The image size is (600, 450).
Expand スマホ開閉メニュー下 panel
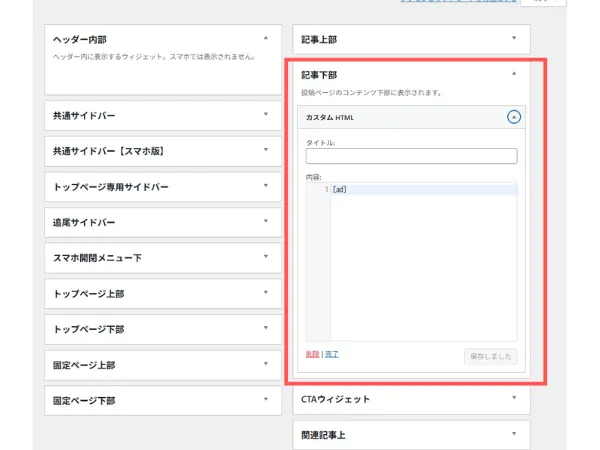click(265, 257)
